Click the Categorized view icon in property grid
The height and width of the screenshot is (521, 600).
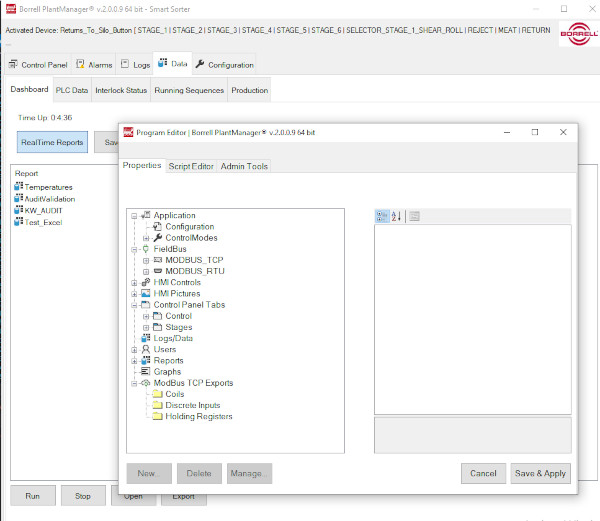[x=382, y=216]
